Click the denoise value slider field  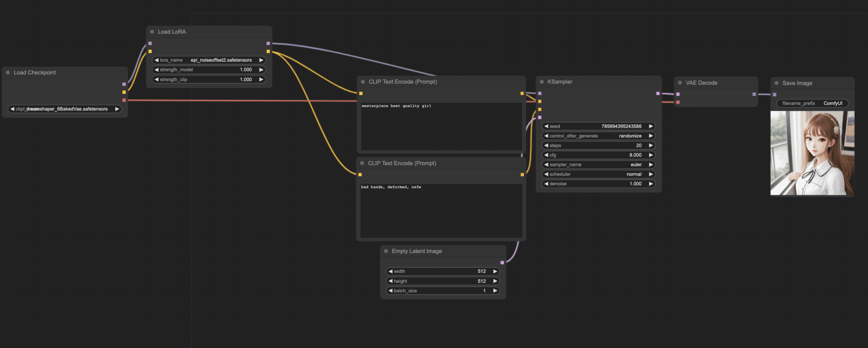click(599, 184)
